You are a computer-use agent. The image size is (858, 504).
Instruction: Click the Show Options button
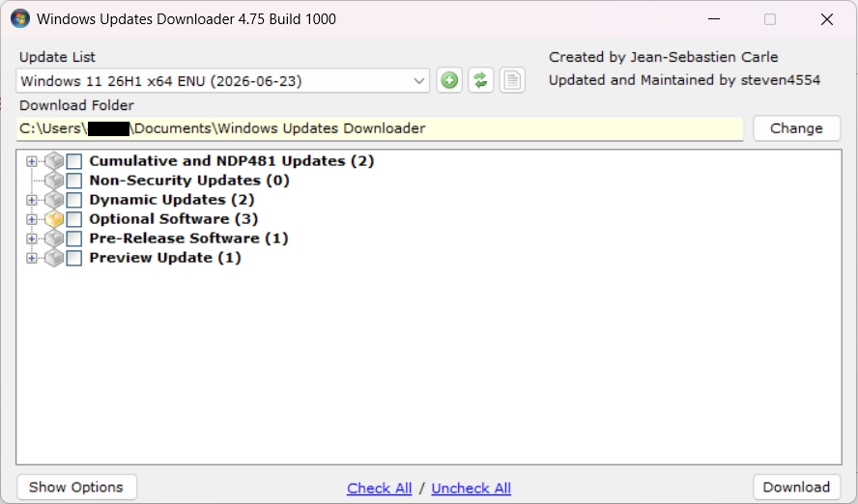point(76,487)
